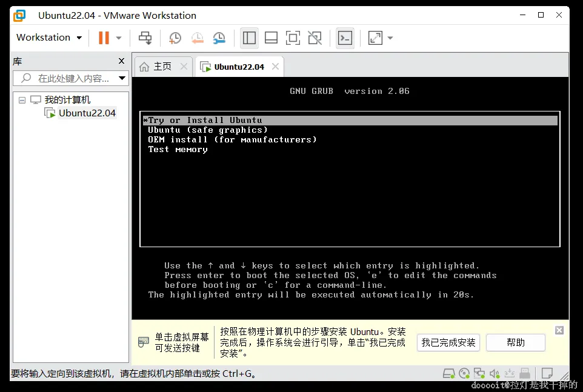Toggle the library sidebar view

(249, 38)
